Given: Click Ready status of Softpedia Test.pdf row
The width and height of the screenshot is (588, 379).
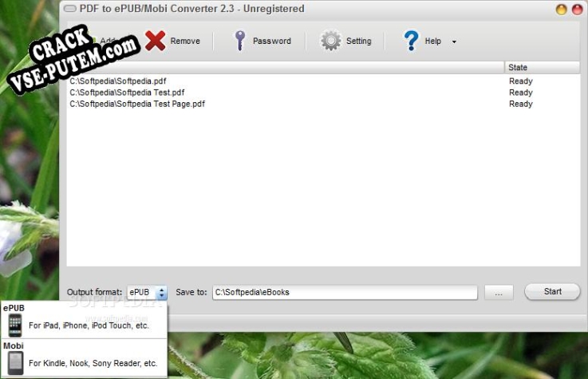Looking at the screenshot, I should (520, 93).
